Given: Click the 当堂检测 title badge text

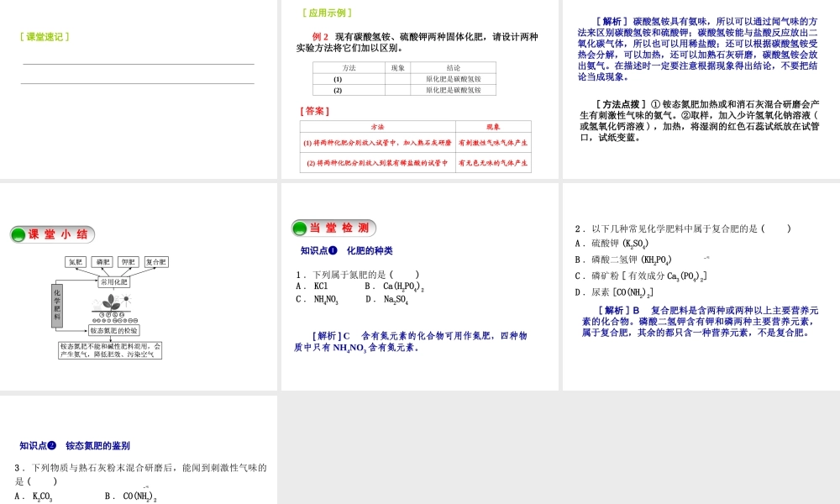Looking at the screenshot, I should pyautogui.click(x=339, y=228).
